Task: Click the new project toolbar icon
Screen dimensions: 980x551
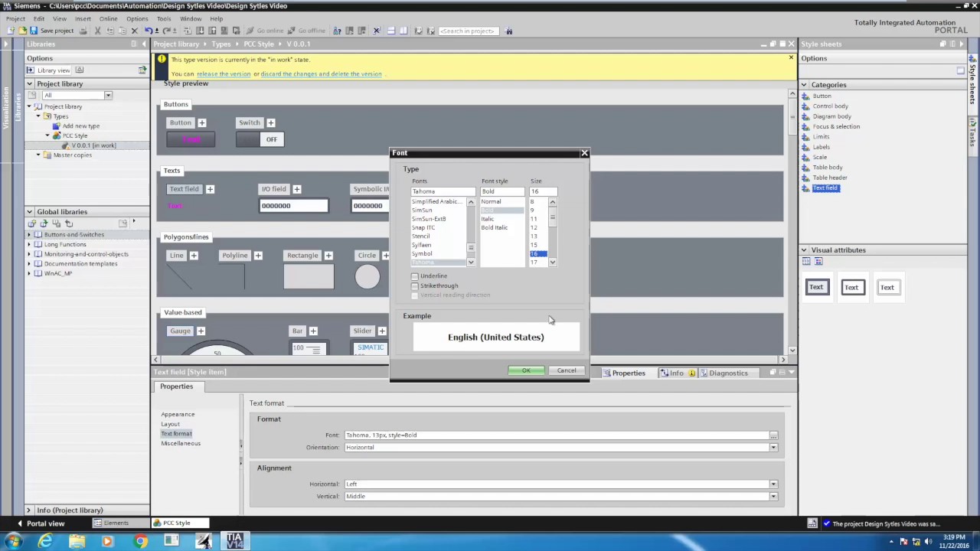Action: click(x=11, y=31)
